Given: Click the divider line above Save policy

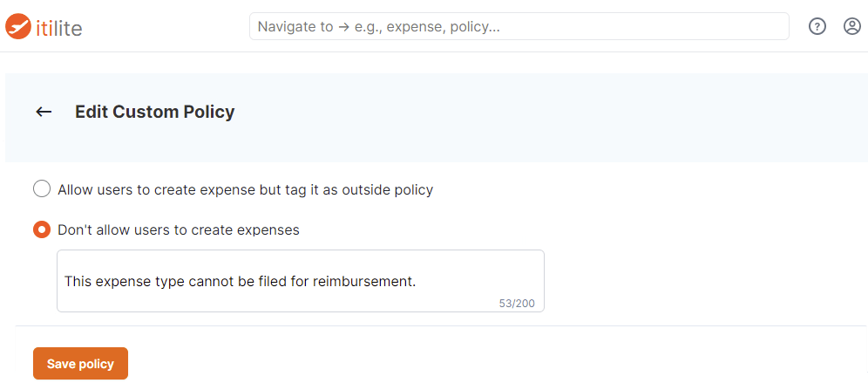Looking at the screenshot, I should (x=441, y=325).
